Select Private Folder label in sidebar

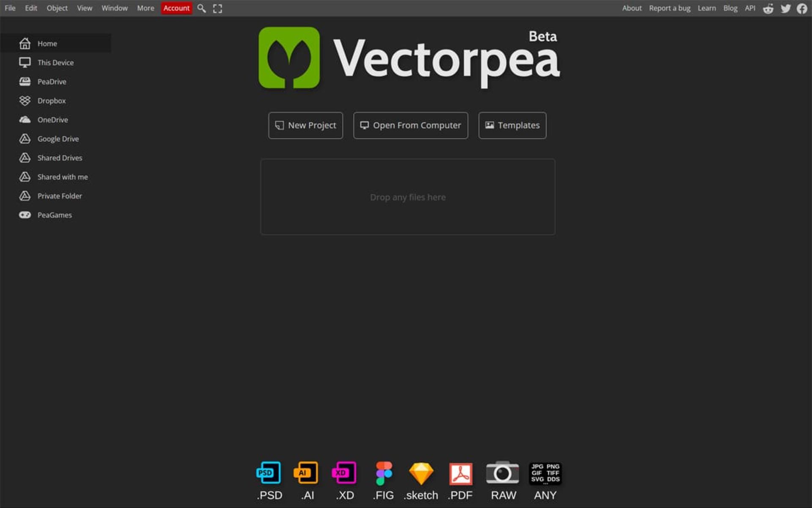(60, 196)
